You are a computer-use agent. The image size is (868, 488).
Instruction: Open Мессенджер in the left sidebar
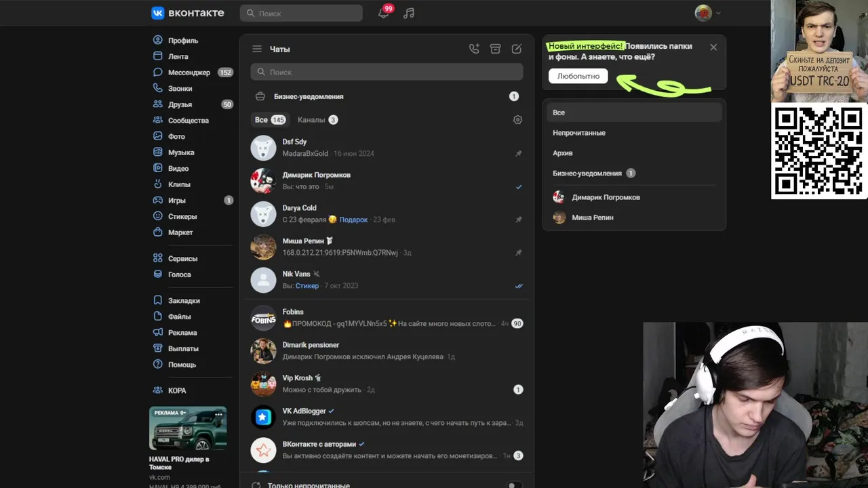(x=189, y=73)
